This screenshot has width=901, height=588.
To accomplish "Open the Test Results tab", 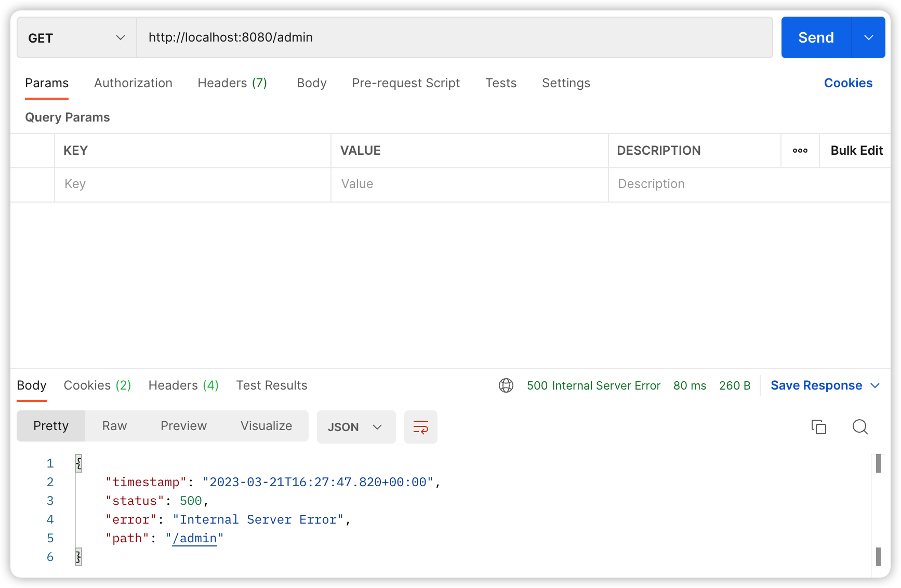I will coord(272,385).
